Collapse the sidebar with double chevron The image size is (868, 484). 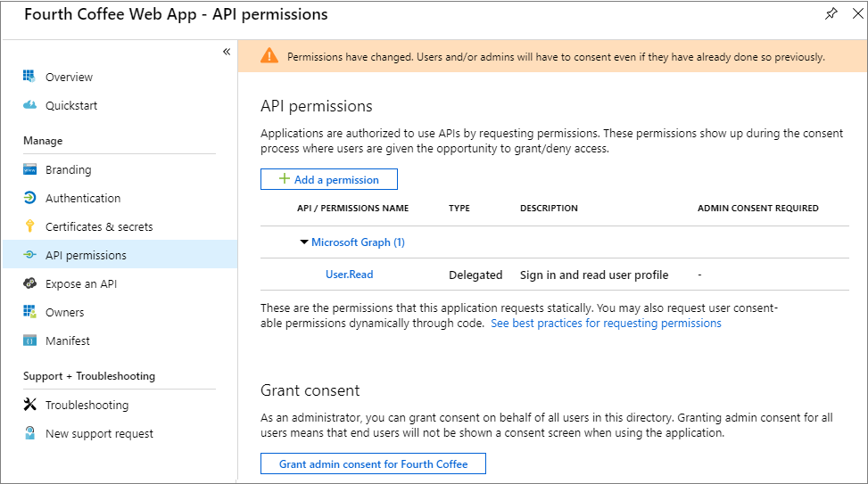227,52
